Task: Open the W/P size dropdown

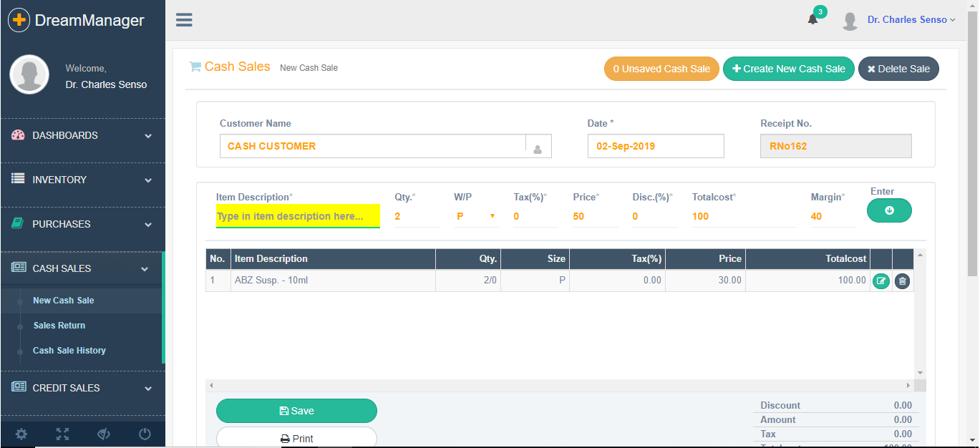Action: pyautogui.click(x=475, y=216)
